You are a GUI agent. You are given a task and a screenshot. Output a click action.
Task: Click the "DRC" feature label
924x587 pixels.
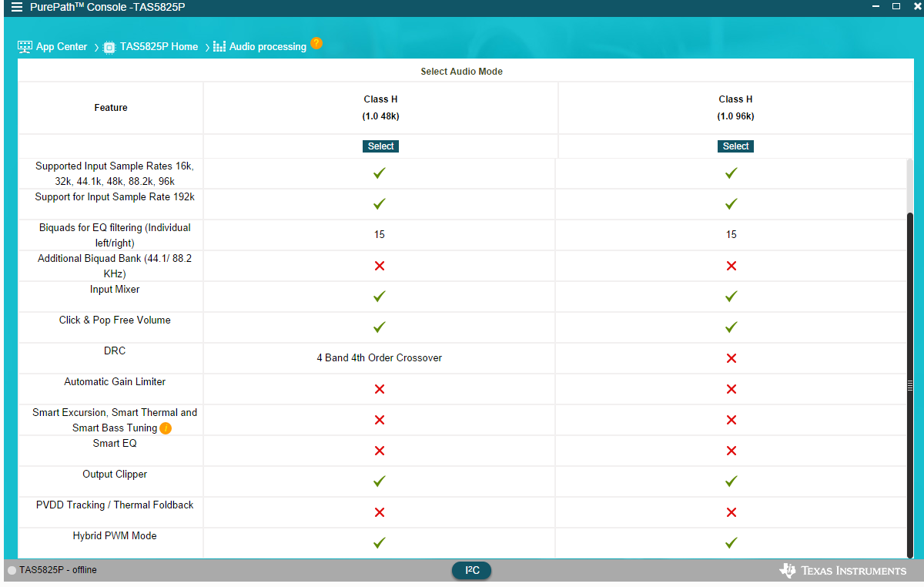tap(115, 351)
